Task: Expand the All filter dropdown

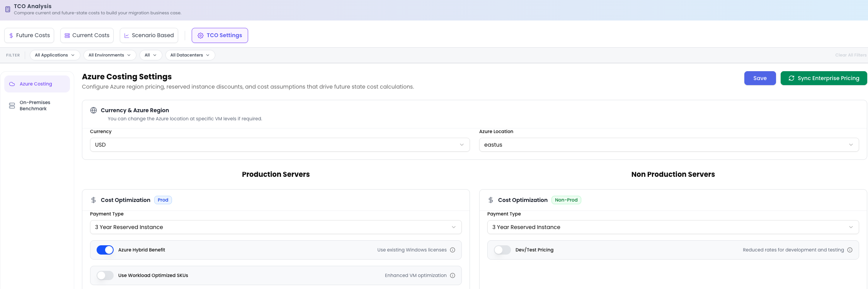Action: tap(151, 55)
